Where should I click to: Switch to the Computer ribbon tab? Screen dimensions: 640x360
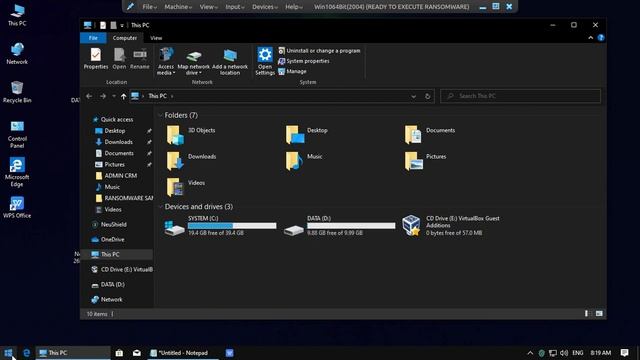pyautogui.click(x=125, y=38)
